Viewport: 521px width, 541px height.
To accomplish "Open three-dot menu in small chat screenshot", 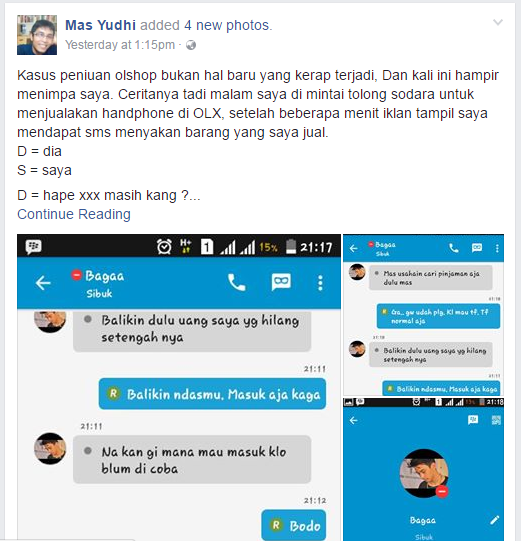I will pyautogui.click(x=497, y=248).
